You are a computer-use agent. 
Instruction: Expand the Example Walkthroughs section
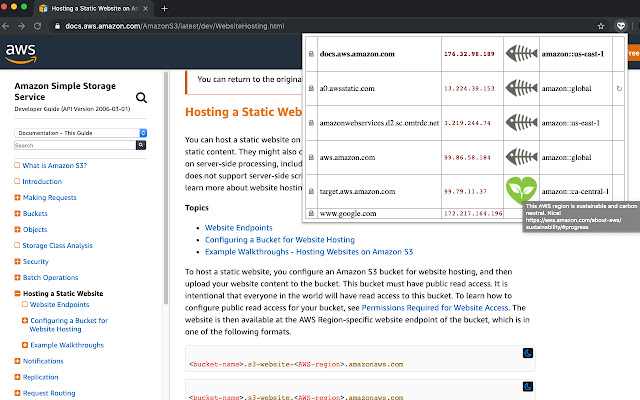point(25,345)
